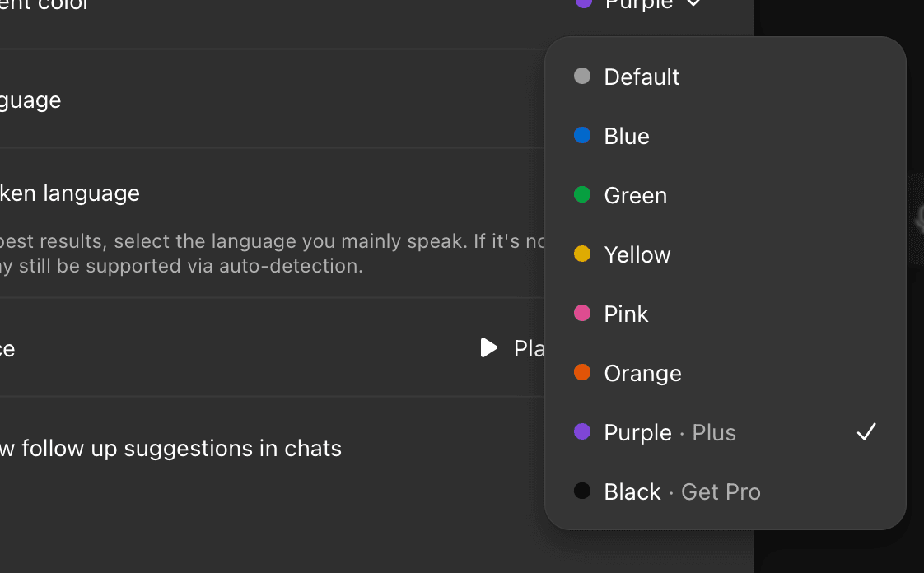Screen dimensions: 924x573
Task: Click the blue color dot
Action: tap(582, 136)
